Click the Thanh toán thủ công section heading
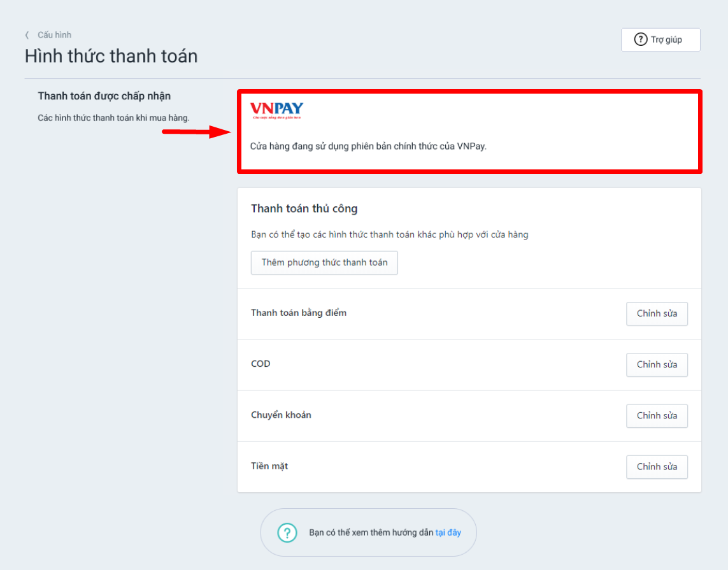The image size is (728, 570). [304, 208]
